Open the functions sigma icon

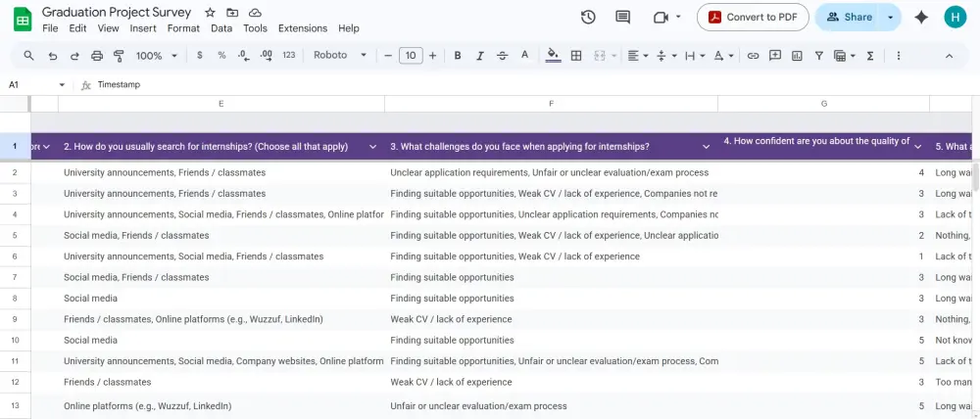click(870, 56)
